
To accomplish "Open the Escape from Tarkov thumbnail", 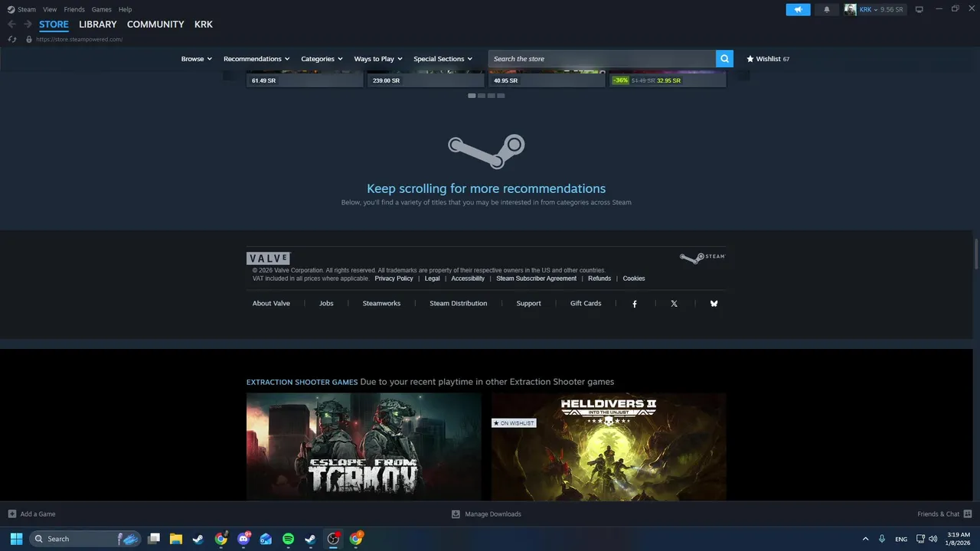I will tap(364, 447).
